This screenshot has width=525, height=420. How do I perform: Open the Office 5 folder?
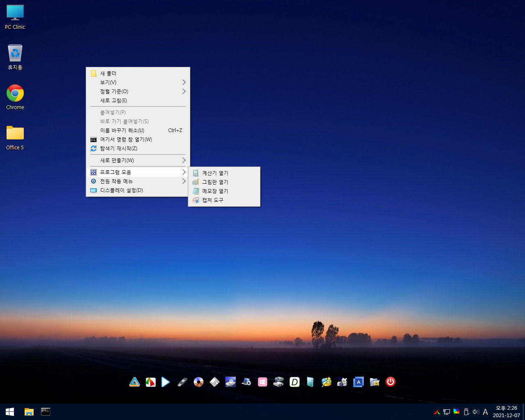15,138
